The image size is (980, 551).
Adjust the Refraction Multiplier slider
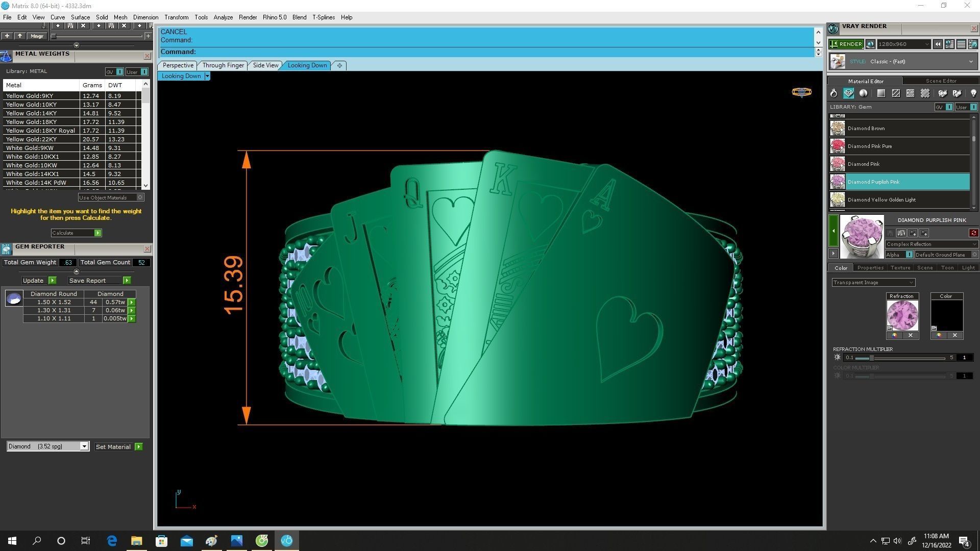tap(871, 358)
